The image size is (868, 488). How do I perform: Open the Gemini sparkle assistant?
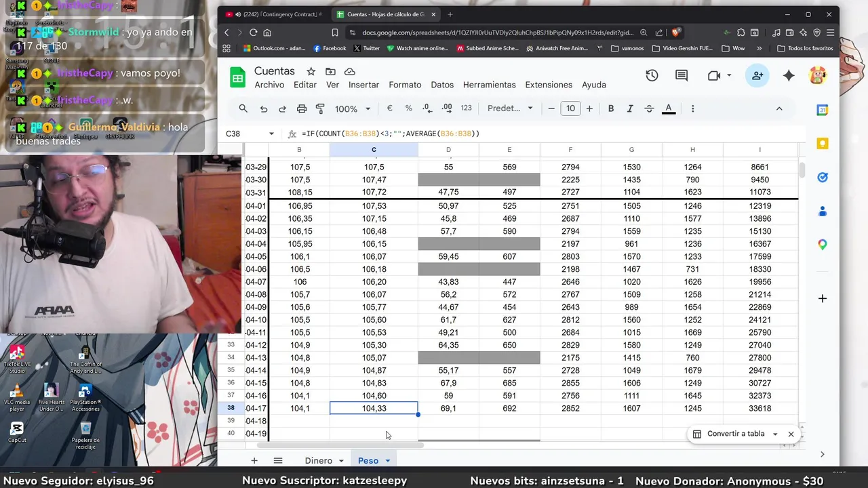click(789, 76)
